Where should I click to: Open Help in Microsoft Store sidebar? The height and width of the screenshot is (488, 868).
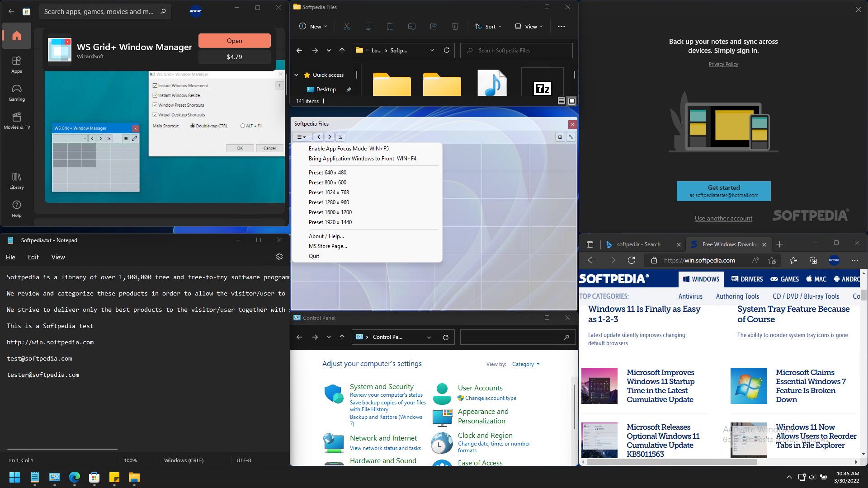17,209
